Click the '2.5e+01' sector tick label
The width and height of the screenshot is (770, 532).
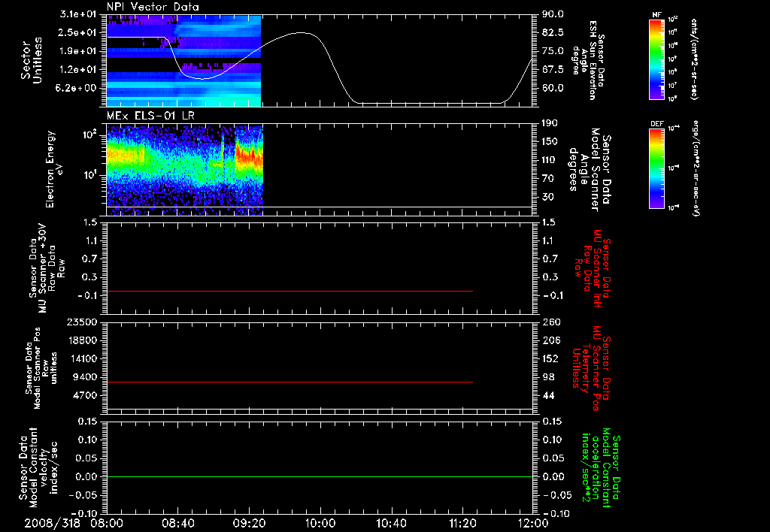point(77,32)
